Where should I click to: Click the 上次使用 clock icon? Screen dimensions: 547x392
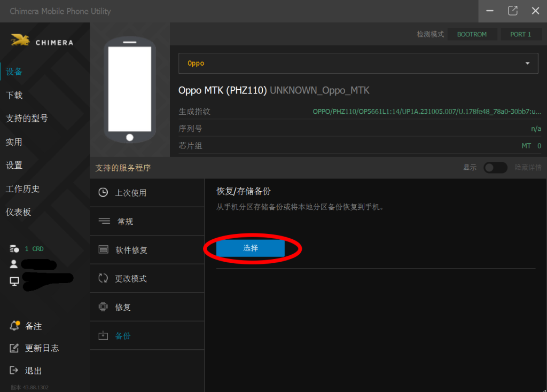click(x=103, y=192)
